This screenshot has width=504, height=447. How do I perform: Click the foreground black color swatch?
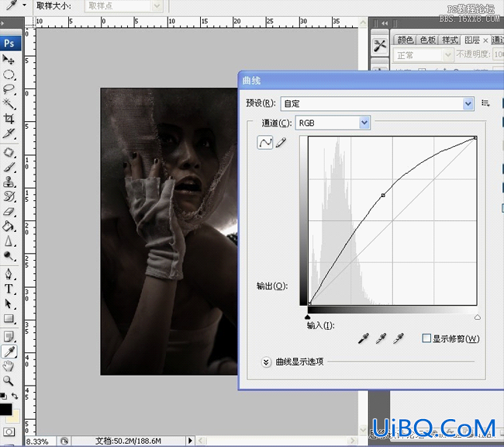pos(5,409)
